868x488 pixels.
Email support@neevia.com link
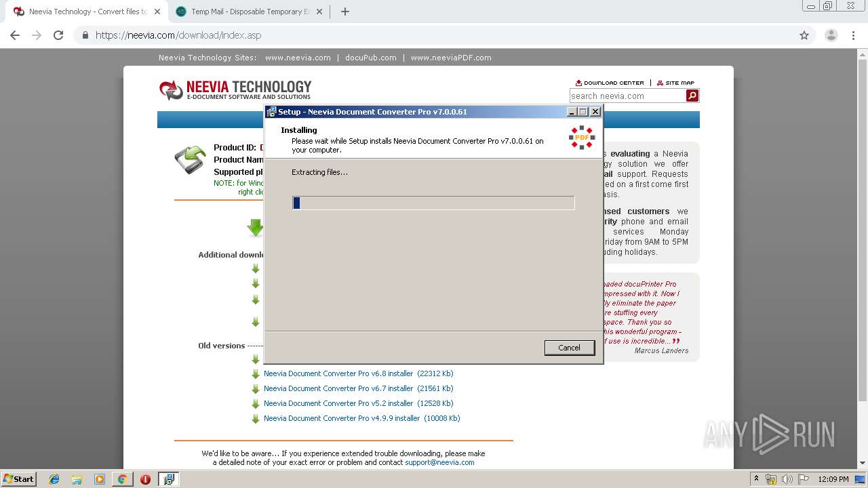[439, 462]
